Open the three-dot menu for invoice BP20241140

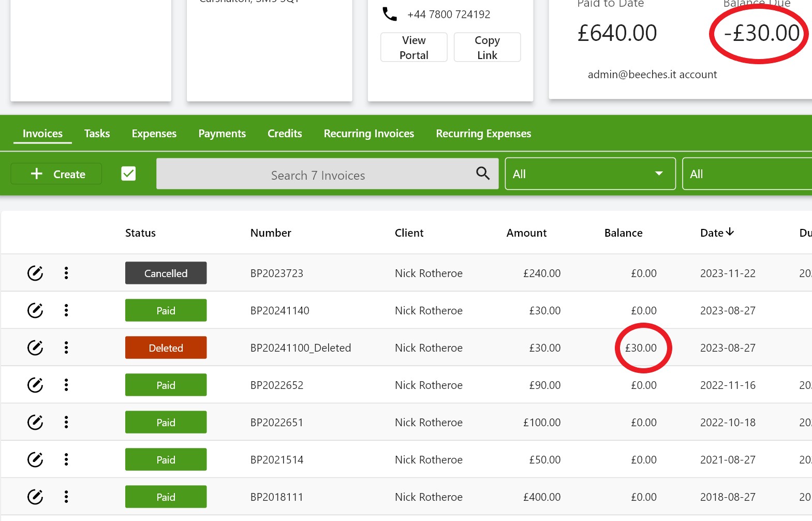[x=66, y=310]
